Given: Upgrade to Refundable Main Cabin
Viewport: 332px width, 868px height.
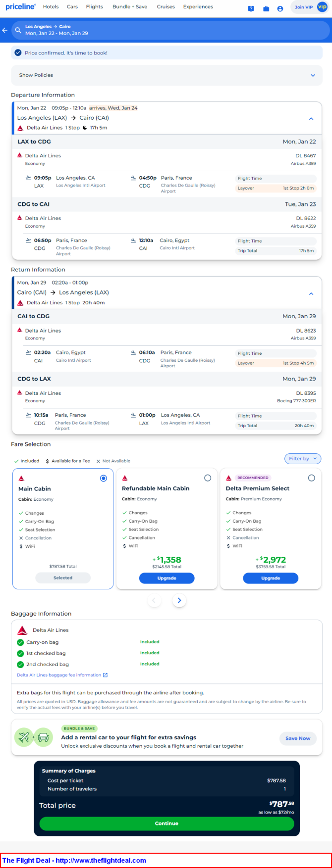Looking at the screenshot, I should (x=166, y=578).
